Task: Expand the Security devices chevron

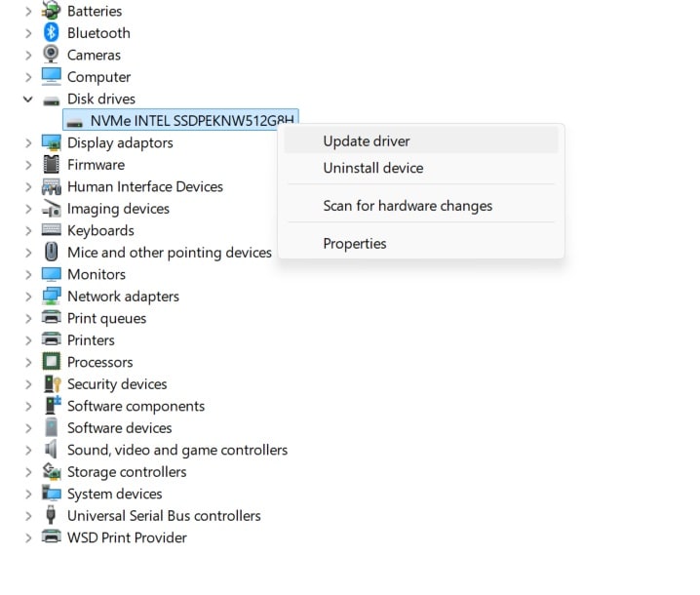Action: 28,384
